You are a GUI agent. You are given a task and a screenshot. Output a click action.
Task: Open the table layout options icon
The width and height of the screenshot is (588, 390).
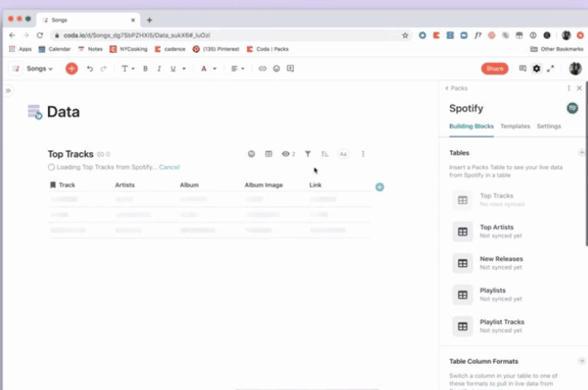(x=268, y=154)
